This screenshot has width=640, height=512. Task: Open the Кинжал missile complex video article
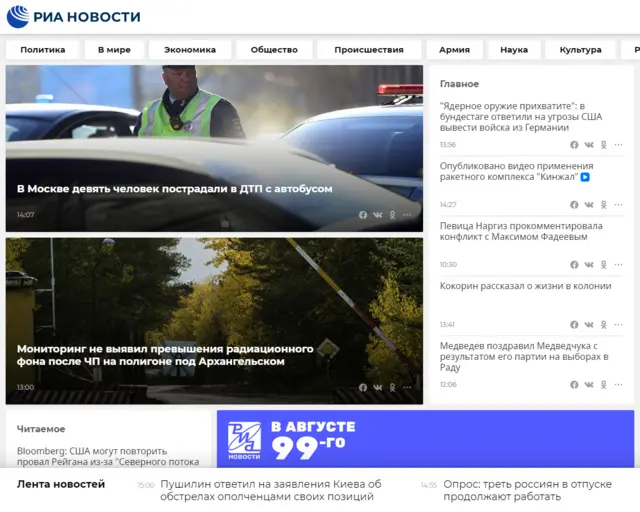click(x=516, y=171)
